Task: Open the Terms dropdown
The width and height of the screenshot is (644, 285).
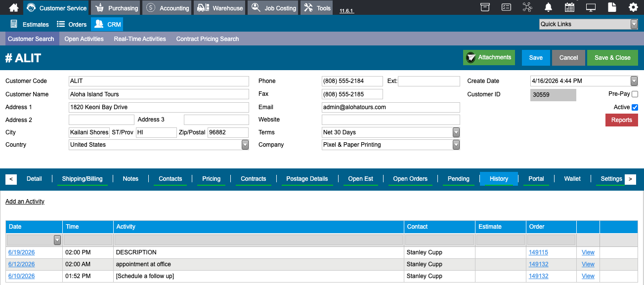Action: click(456, 132)
